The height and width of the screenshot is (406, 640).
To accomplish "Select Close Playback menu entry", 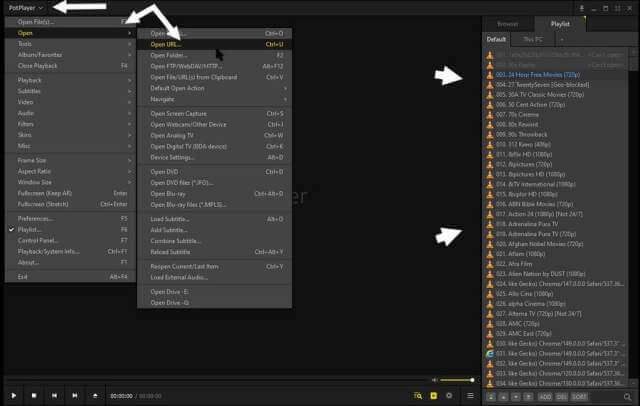I will tap(70, 66).
